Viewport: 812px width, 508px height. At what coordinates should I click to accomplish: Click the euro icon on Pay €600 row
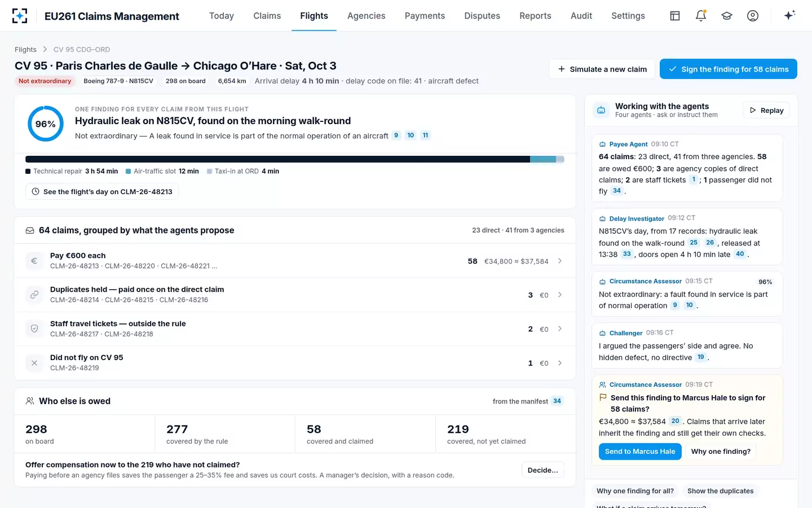point(34,261)
